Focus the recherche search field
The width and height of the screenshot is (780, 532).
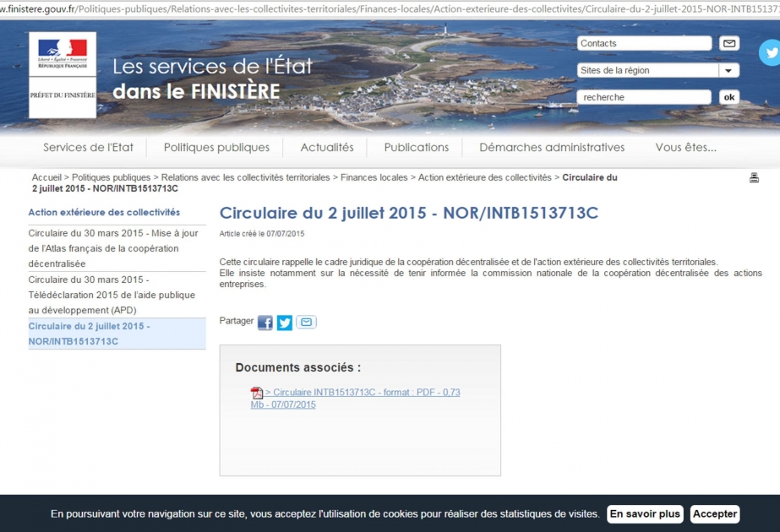(x=644, y=97)
